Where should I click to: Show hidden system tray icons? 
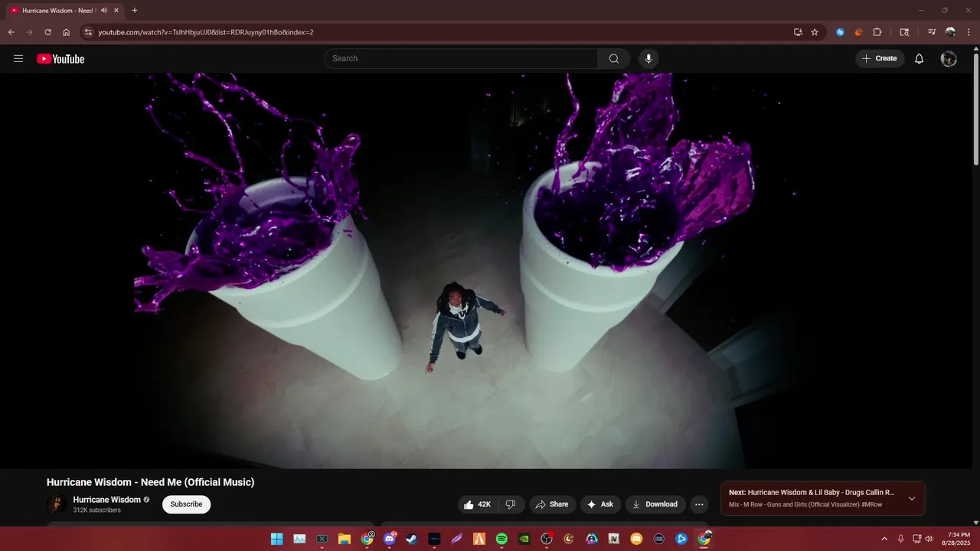coord(884,539)
